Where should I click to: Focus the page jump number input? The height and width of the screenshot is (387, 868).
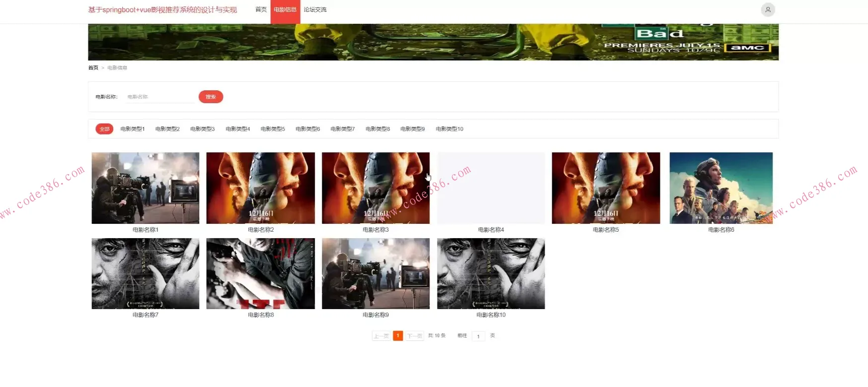tap(478, 336)
